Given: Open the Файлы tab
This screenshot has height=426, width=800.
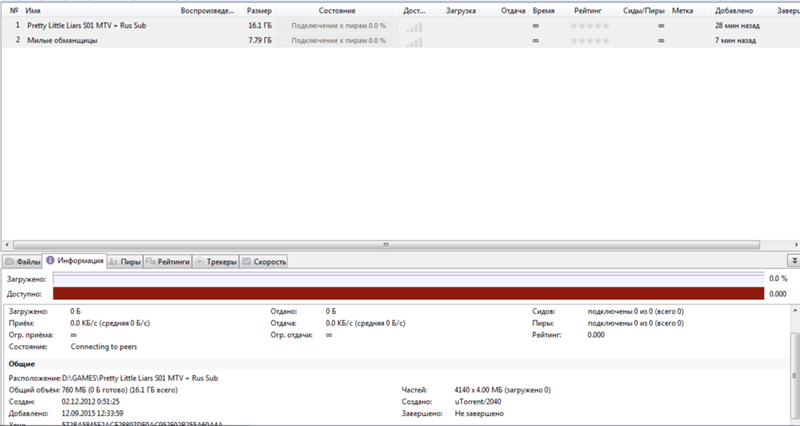Looking at the screenshot, I should 22,262.
